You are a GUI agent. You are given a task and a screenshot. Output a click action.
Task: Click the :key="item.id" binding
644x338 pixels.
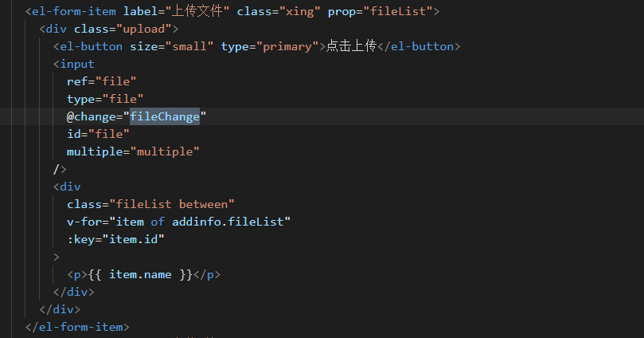(115, 239)
